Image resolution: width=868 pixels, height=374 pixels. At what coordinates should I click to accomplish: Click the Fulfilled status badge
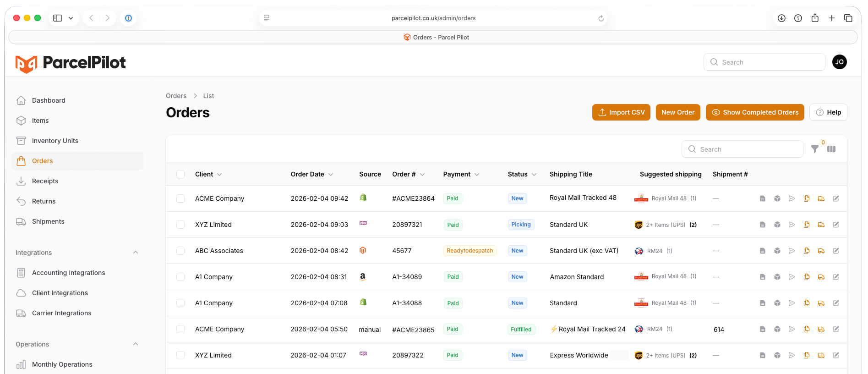[x=521, y=329]
